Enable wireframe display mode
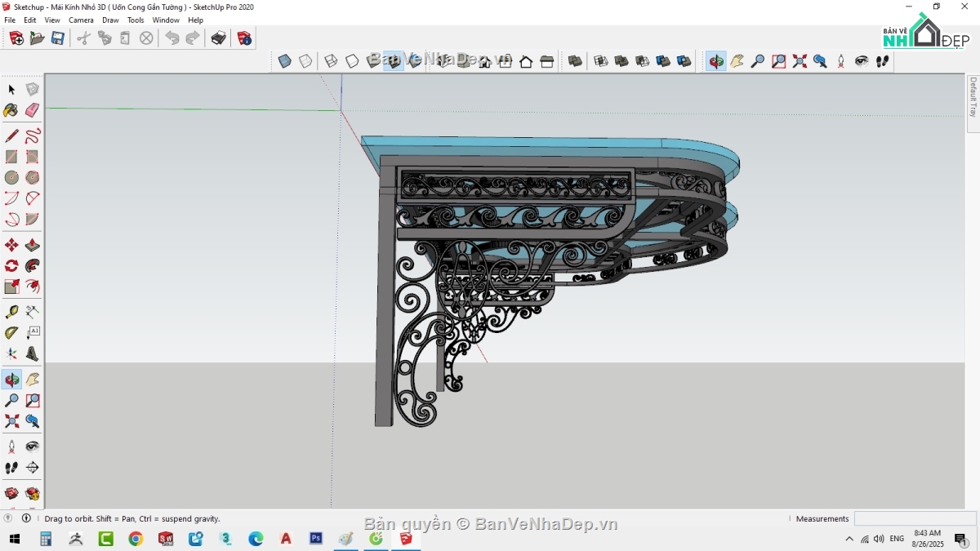The height and width of the screenshot is (551, 980). pos(330,60)
